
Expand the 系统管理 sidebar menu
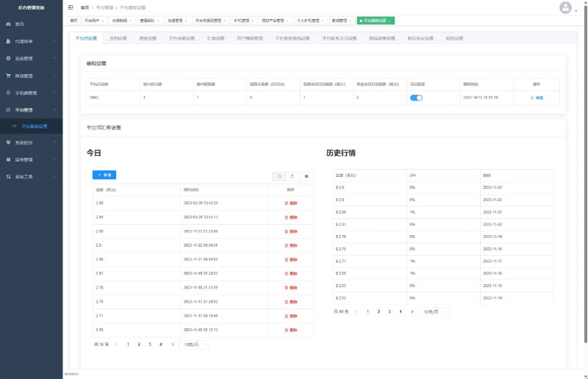31,58
